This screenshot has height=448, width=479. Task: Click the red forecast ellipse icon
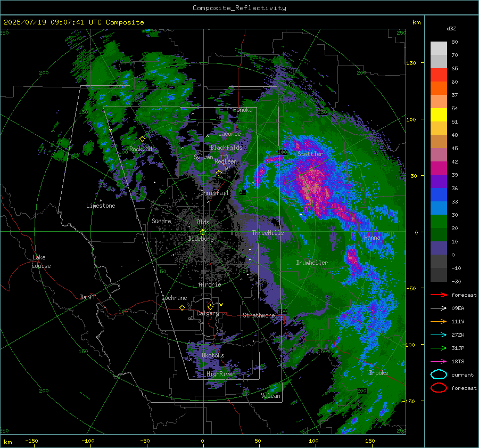[439, 388]
